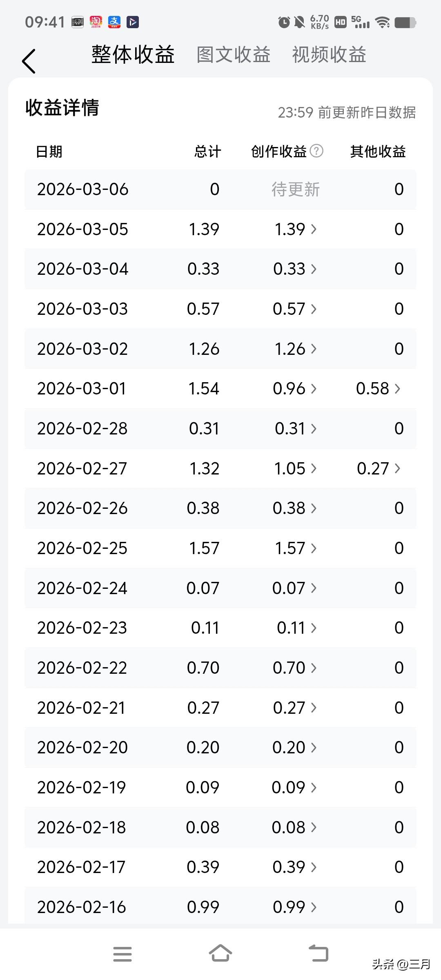Open 1.57 creation earnings for 2026-02-25
Image resolution: width=441 pixels, height=980 pixels.
pyautogui.click(x=295, y=548)
